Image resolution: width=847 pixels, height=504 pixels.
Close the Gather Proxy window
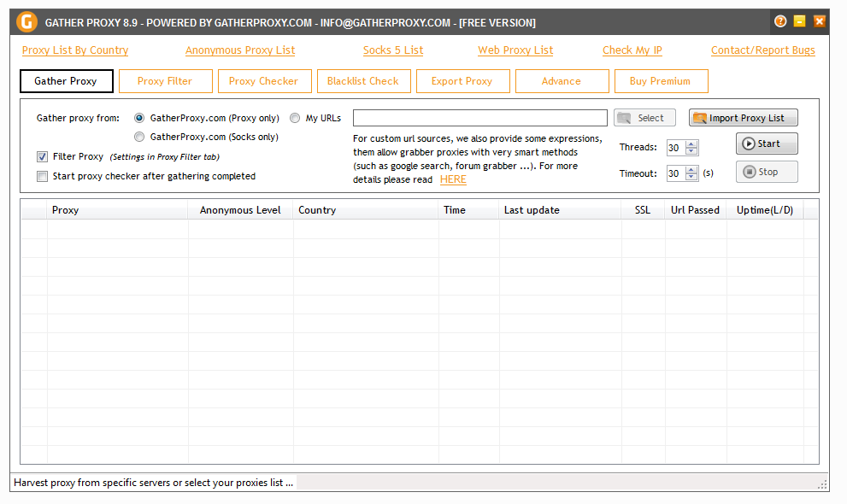[820, 21]
